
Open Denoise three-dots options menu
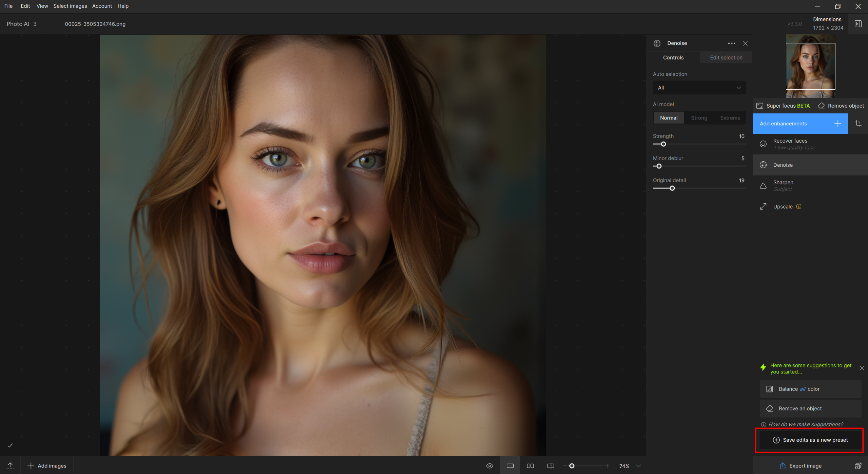732,43
